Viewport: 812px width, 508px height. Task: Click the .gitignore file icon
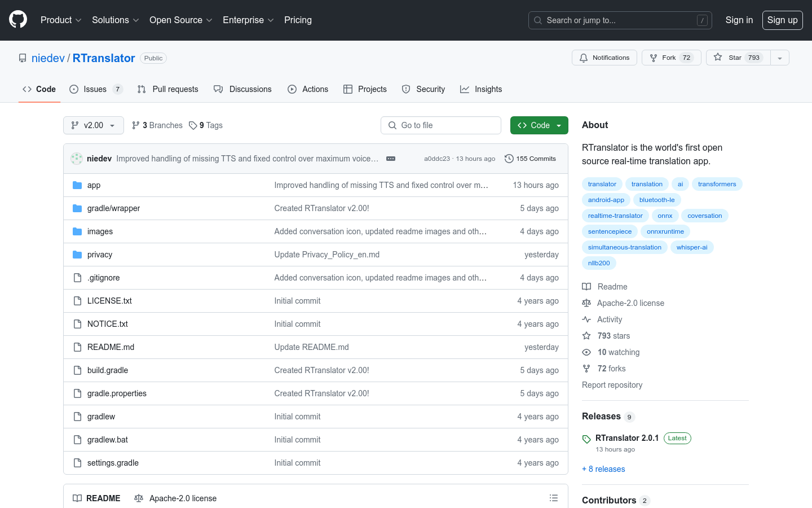[77, 278]
